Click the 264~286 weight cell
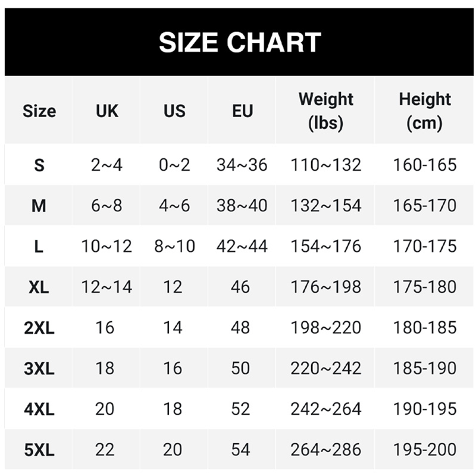This screenshot has width=476, height=476. coord(325,450)
